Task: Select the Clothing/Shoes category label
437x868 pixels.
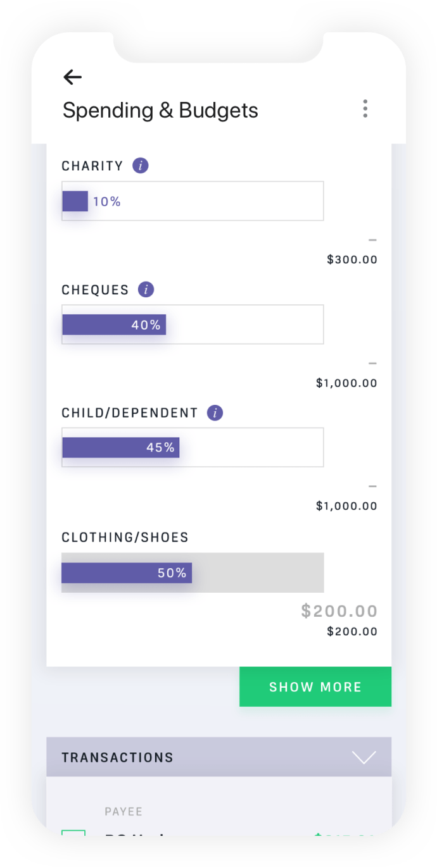Action: pos(125,538)
